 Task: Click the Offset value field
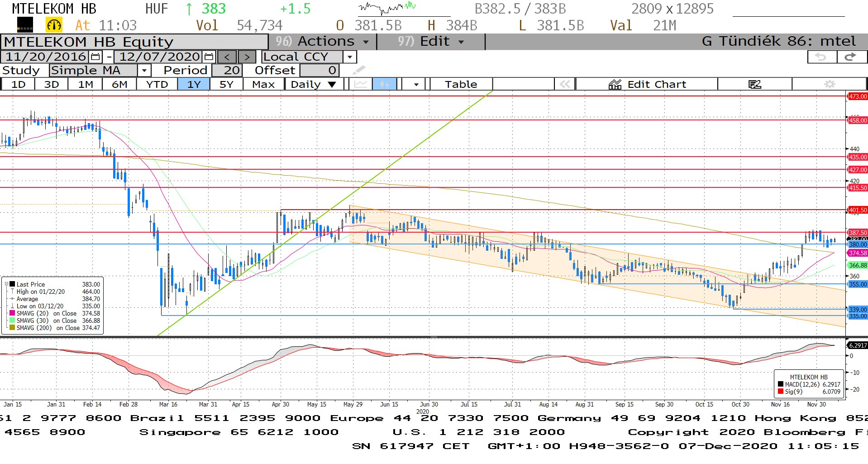320,70
